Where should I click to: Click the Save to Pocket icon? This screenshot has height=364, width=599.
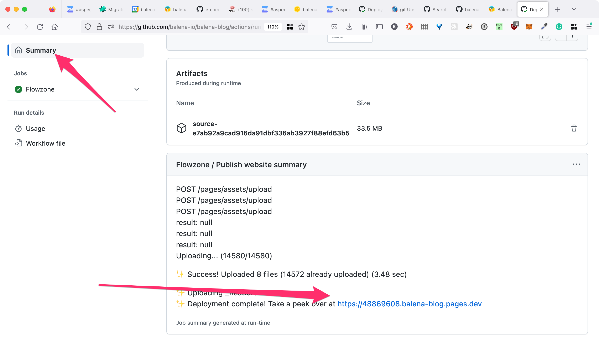point(334,27)
